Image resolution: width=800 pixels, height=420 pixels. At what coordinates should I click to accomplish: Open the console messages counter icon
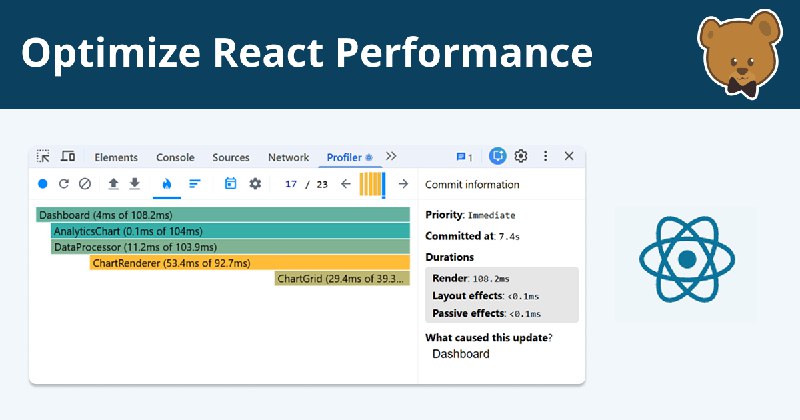pos(464,157)
